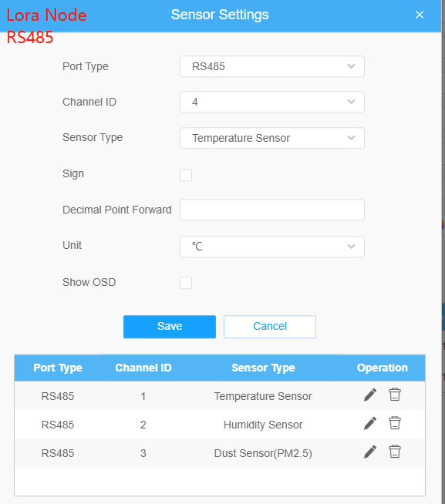Click the Port Type column header
Image resolution: width=445 pixels, height=504 pixels.
coord(58,368)
